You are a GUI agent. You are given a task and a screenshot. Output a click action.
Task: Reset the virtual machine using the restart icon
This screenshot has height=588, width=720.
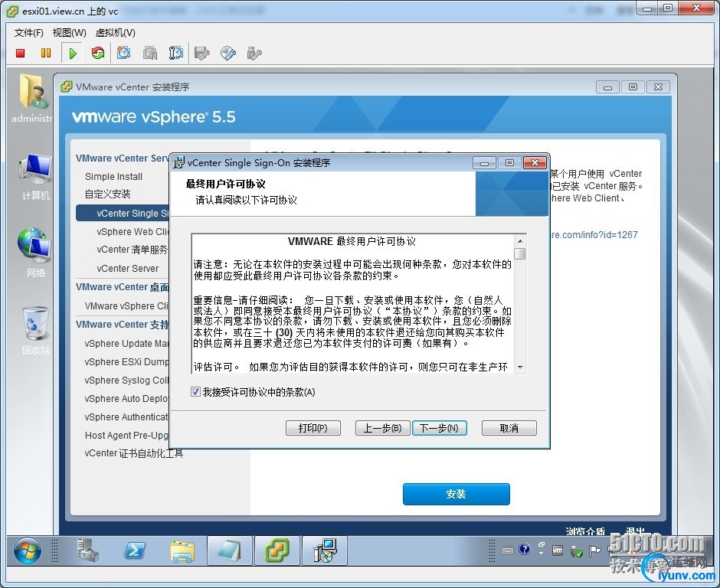click(98, 54)
